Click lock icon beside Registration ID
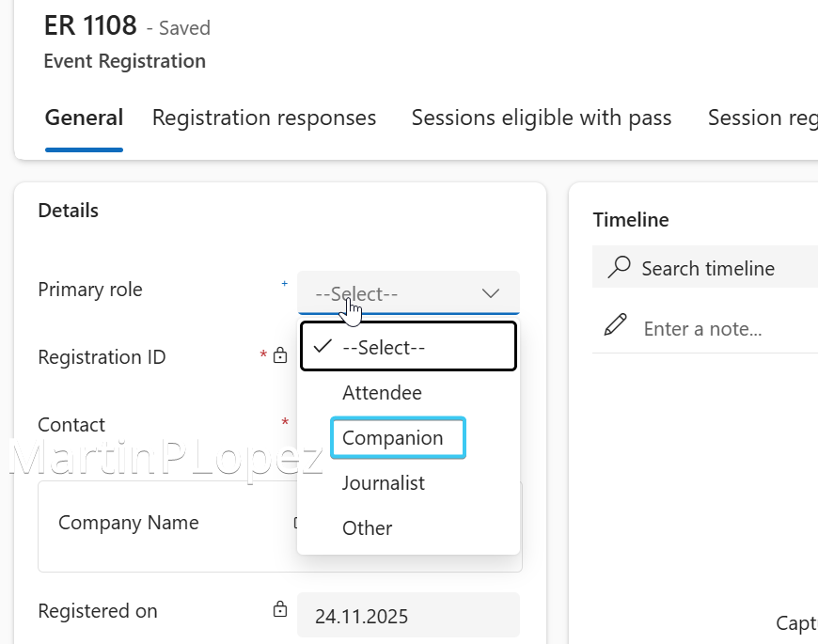The height and width of the screenshot is (644, 818). click(280, 356)
